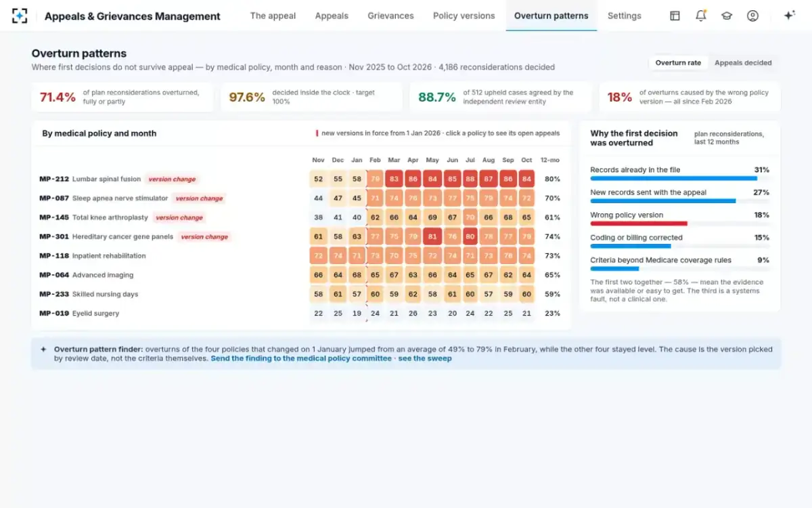Click the MP-019 12-month value 23%
The width and height of the screenshot is (812, 508).
(552, 314)
